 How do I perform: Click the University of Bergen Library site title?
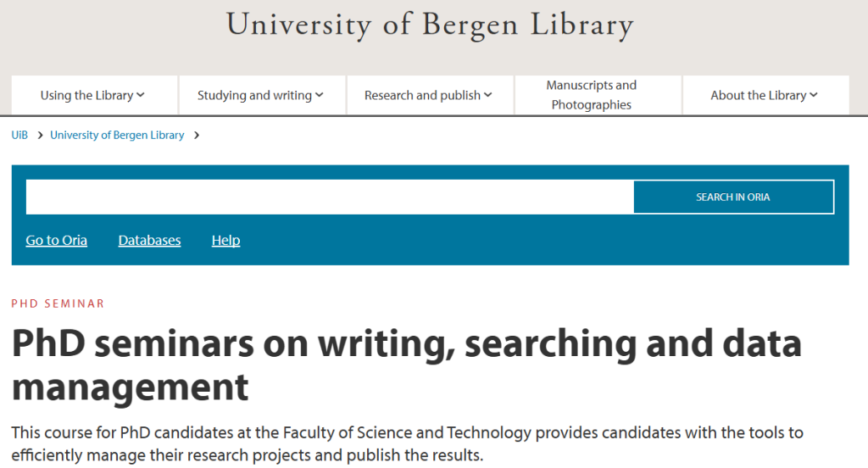pyautogui.click(x=430, y=25)
